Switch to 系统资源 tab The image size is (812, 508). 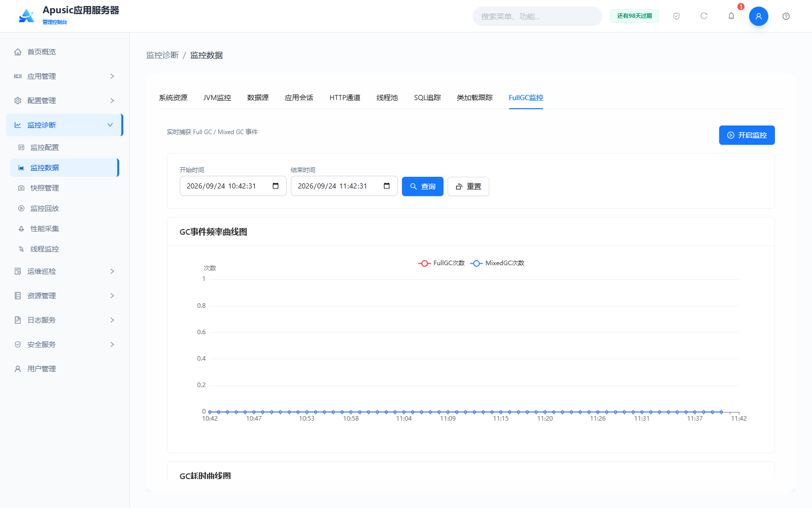[173, 98]
